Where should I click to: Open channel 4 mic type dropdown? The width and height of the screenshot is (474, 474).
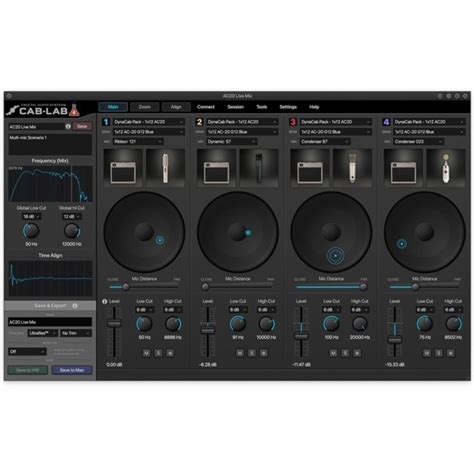tap(418, 142)
